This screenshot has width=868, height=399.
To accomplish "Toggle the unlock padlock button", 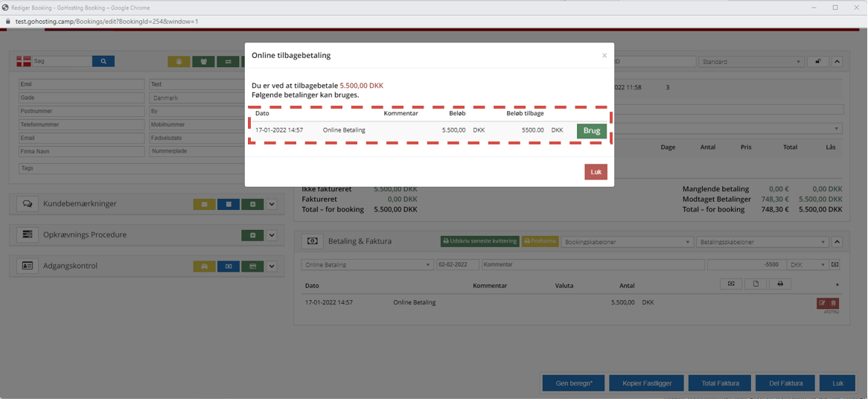I will [817, 62].
